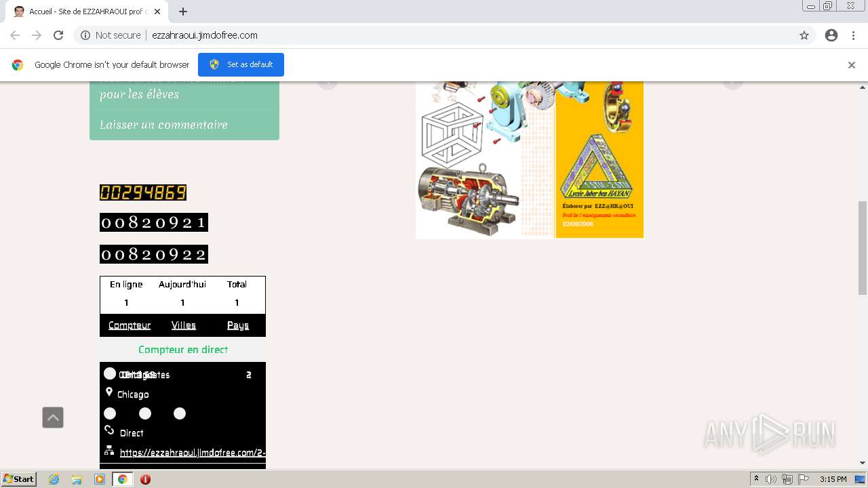Click the 'Total' column header

tap(237, 285)
